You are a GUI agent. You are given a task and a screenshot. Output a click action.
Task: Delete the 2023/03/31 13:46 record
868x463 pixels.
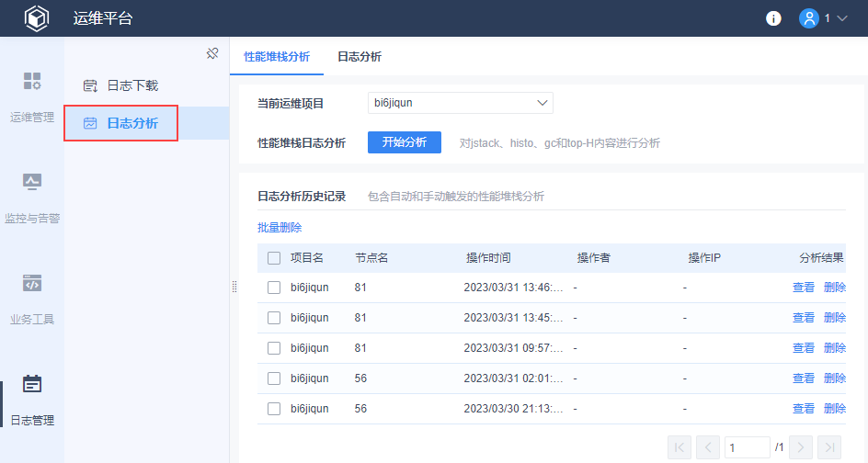point(835,288)
